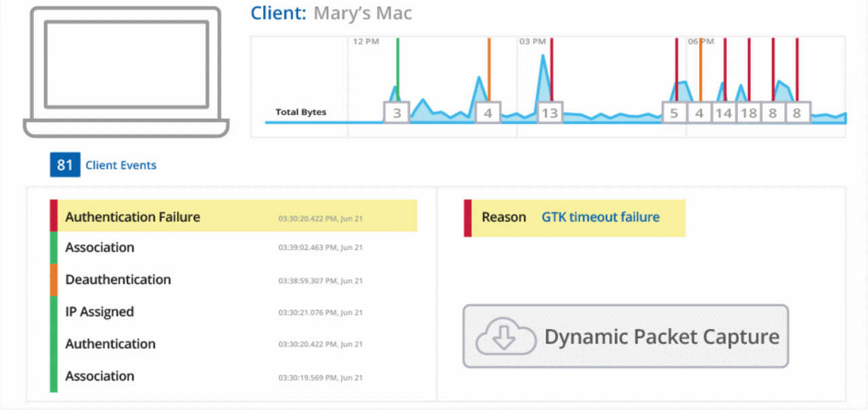Image resolution: width=868 pixels, height=410 pixels.
Task: Click the green bar beside IP Assigned
Action: pos(54,312)
